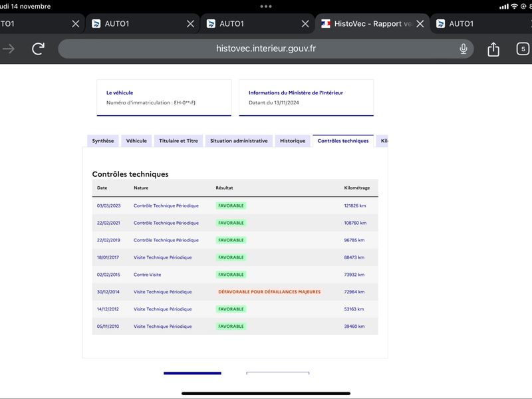Click the Contre-Visite nature entry

click(x=147, y=275)
